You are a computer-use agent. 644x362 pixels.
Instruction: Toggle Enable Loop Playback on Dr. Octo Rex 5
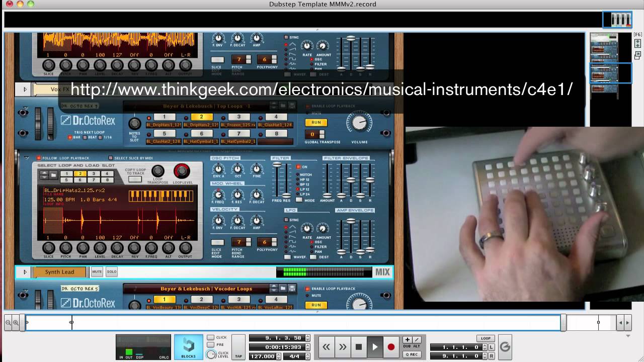click(x=308, y=289)
